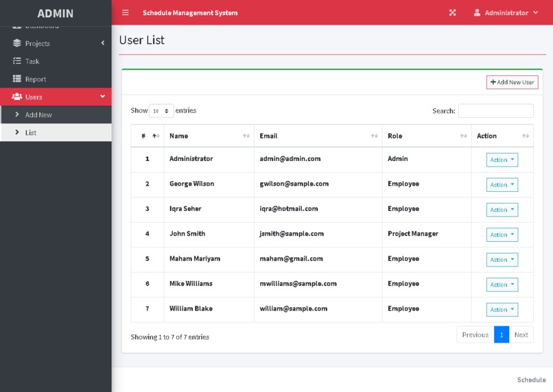Click the Add New User button
The height and width of the screenshot is (392, 553).
click(512, 82)
